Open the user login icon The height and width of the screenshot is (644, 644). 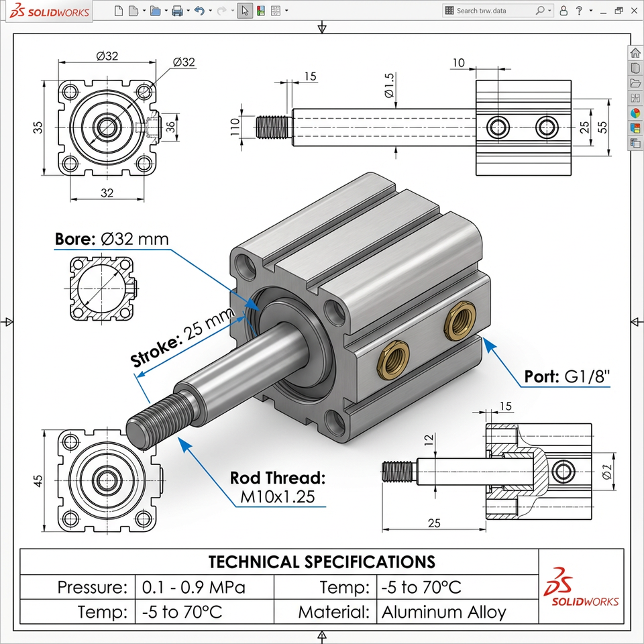click(x=564, y=11)
